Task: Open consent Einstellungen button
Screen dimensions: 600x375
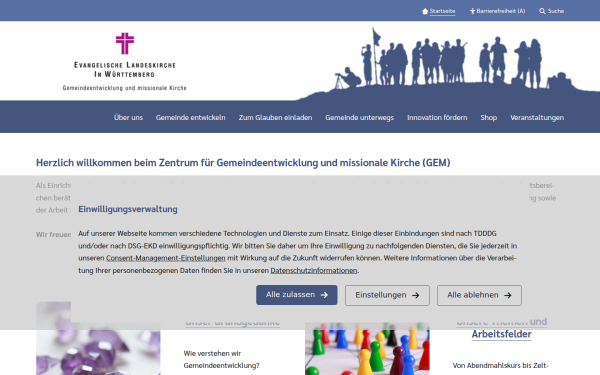Action: (387, 295)
